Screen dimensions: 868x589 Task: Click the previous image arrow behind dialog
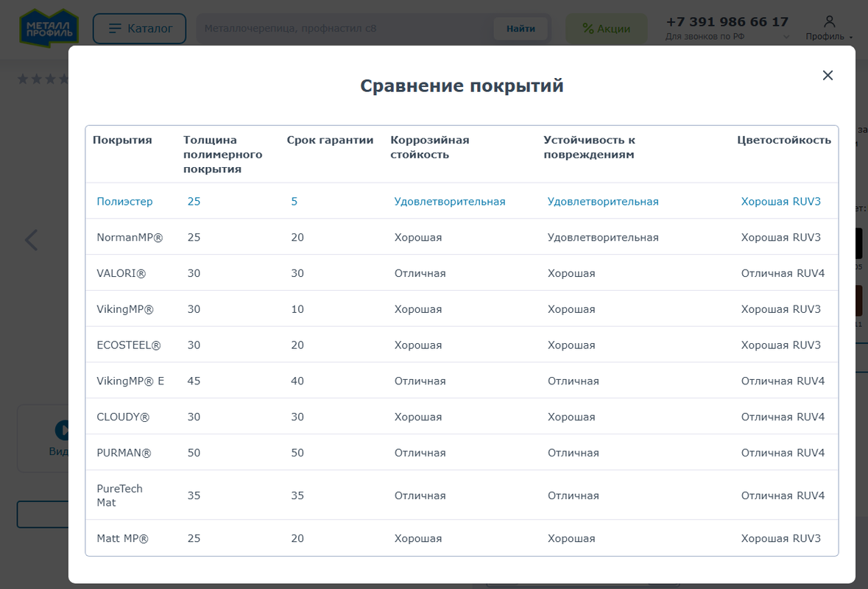click(32, 240)
